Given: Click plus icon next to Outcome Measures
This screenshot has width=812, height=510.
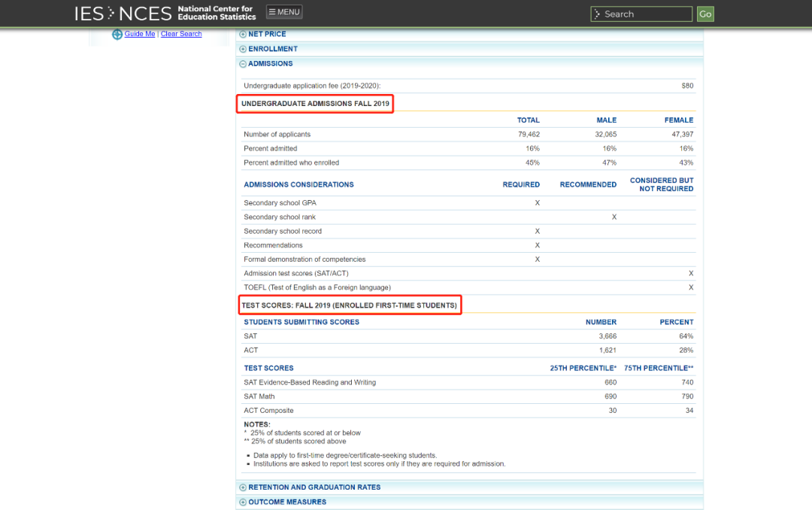Looking at the screenshot, I should (x=243, y=502).
